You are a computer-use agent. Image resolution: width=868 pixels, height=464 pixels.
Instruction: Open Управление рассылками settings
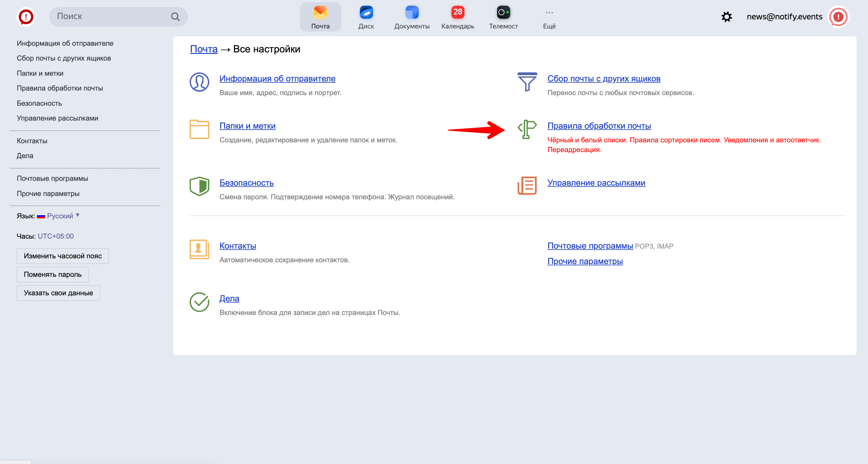coord(596,182)
